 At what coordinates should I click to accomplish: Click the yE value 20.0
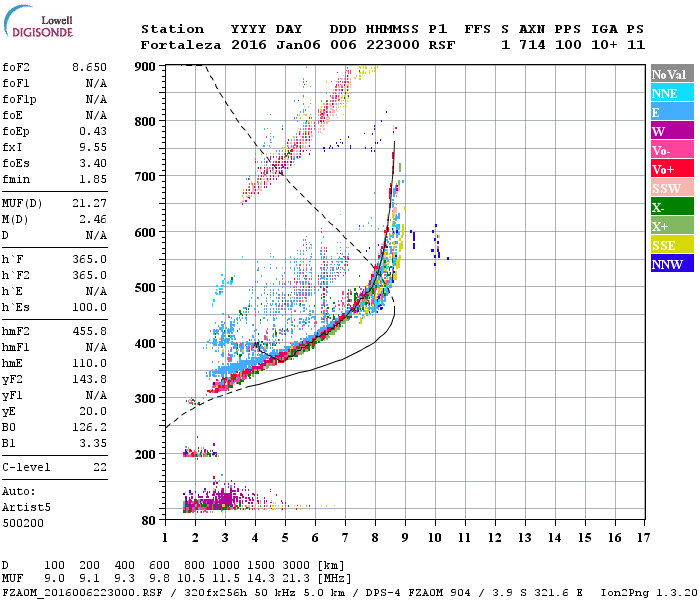click(93, 412)
